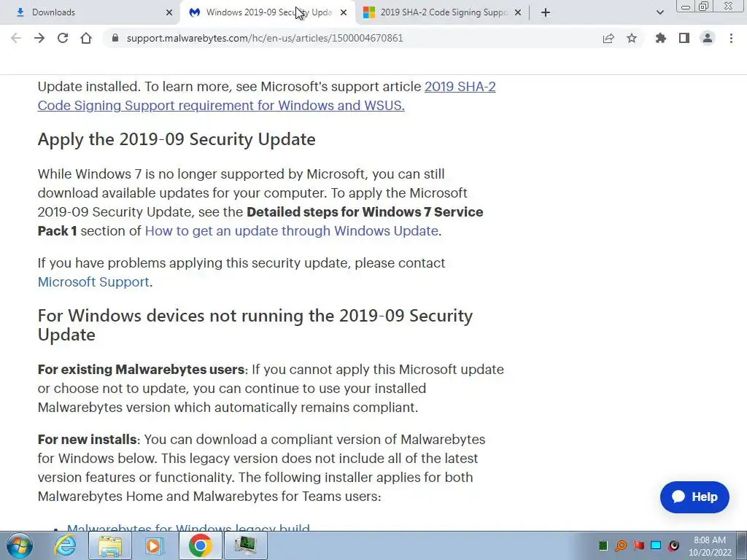Open the Extensions puzzle icon
Viewport: 747px width, 560px height.
[661, 38]
